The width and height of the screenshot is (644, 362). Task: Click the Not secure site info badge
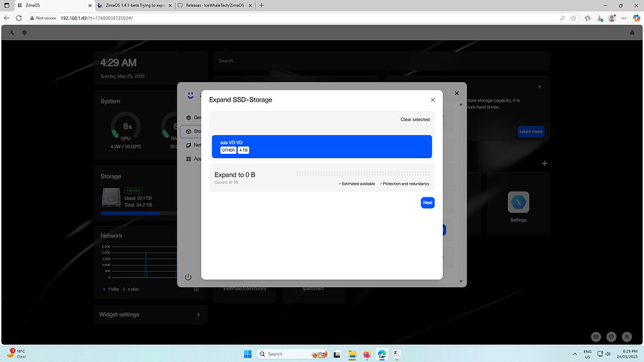tap(43, 18)
